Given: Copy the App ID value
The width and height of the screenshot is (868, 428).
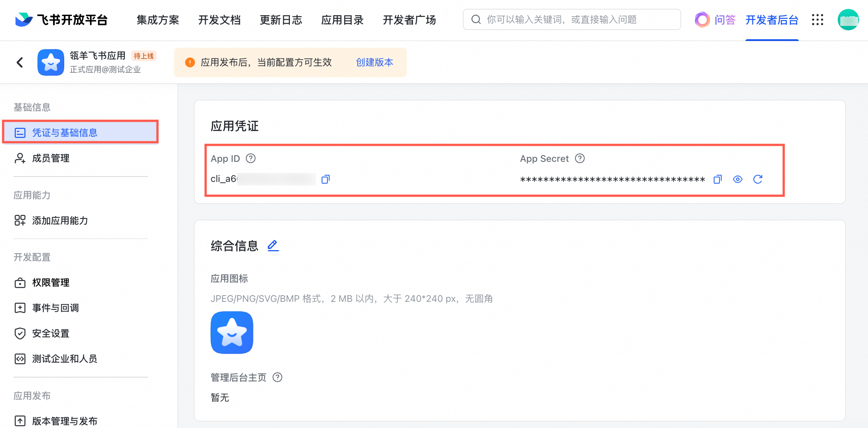Looking at the screenshot, I should [326, 179].
